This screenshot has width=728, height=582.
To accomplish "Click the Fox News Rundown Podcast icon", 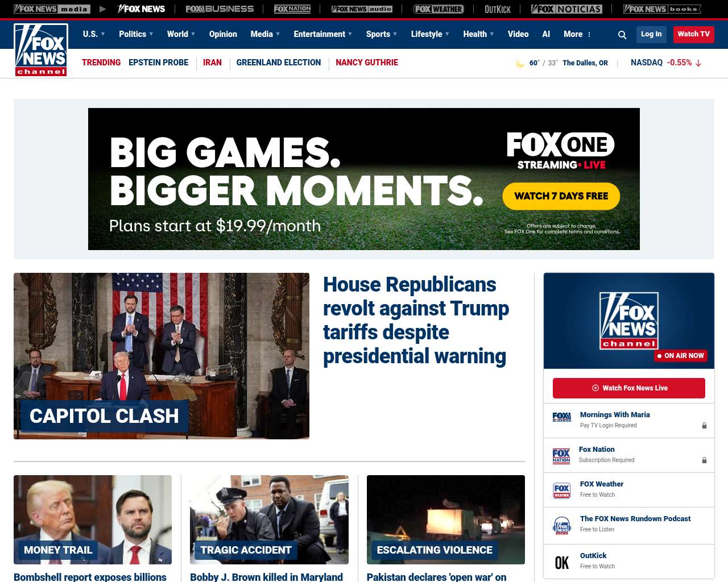I will [562, 526].
